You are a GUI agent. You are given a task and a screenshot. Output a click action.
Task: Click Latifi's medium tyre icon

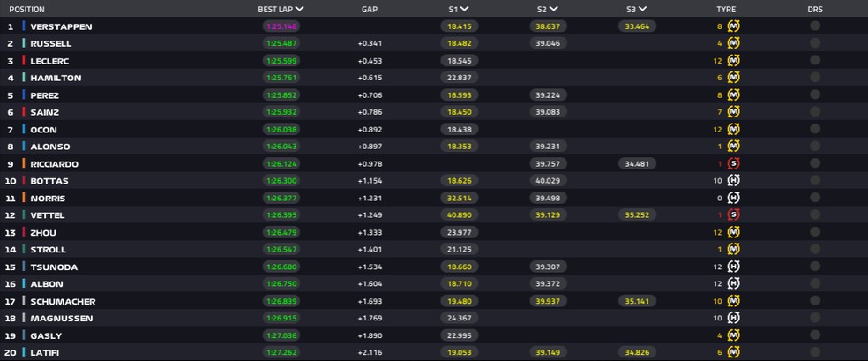click(733, 352)
